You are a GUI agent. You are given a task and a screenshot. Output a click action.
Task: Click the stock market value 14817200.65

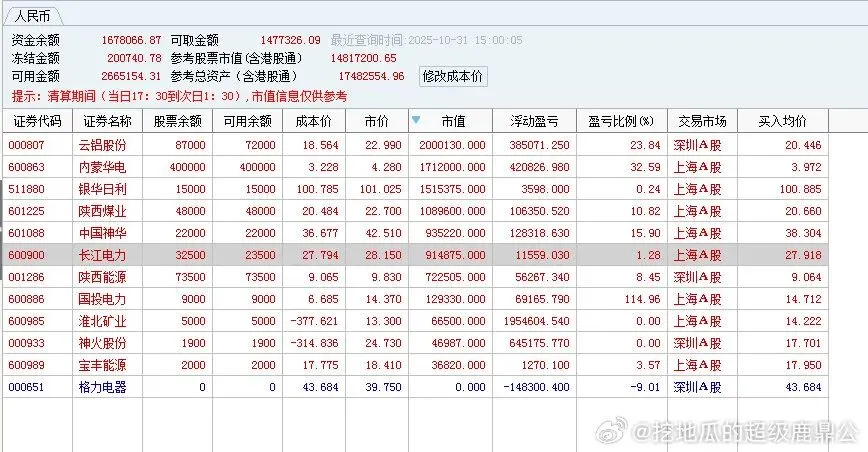(364, 58)
